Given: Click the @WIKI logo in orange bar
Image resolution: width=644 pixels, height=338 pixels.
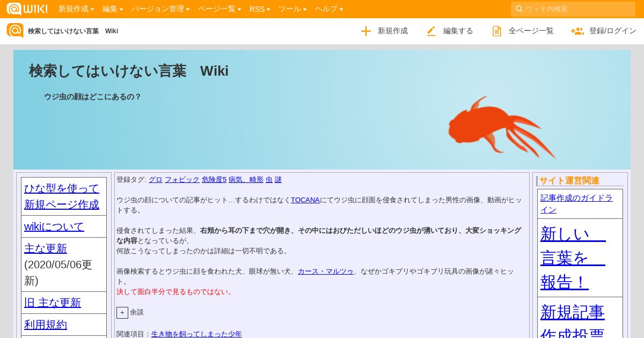Looking at the screenshot, I should 27,9.
